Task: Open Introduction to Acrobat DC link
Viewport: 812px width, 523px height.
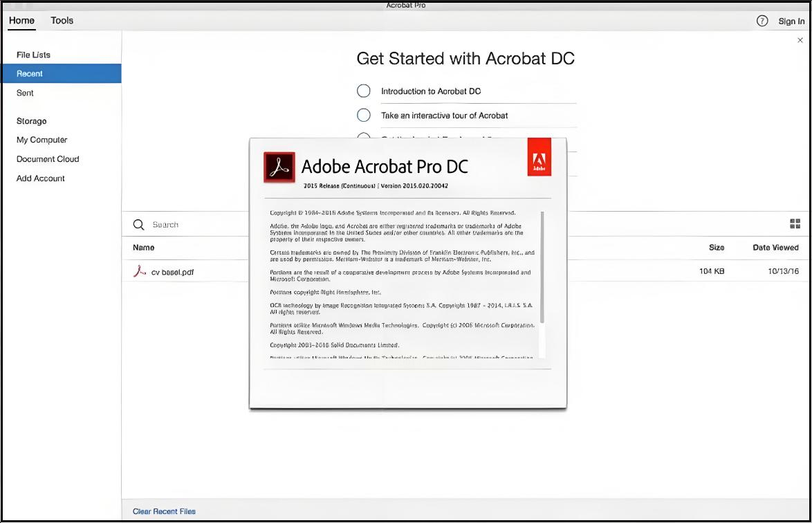Action: [x=431, y=91]
